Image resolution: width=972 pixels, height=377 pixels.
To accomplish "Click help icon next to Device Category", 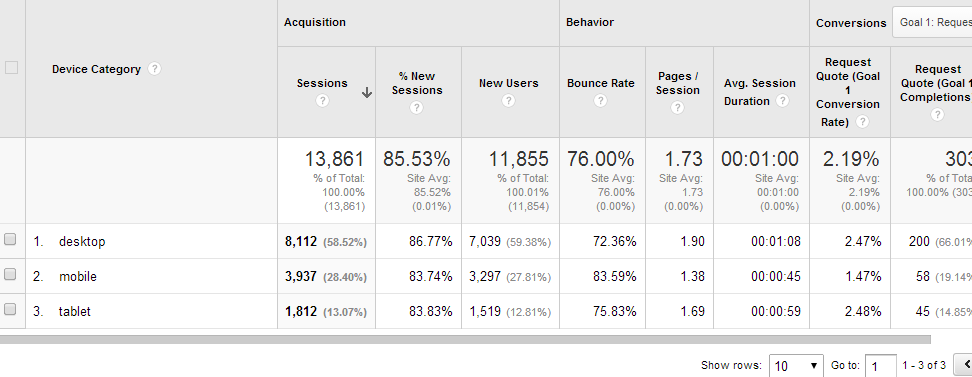I will [x=155, y=69].
